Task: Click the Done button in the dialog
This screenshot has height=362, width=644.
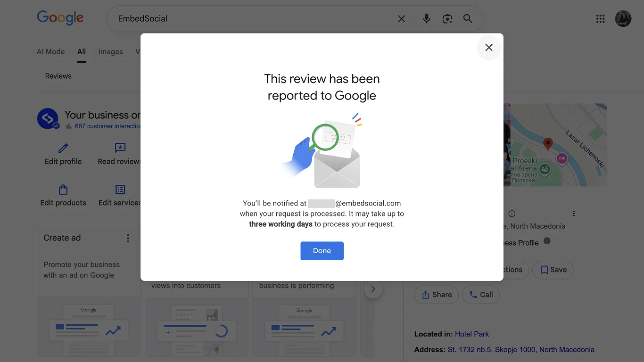Action: tap(322, 251)
